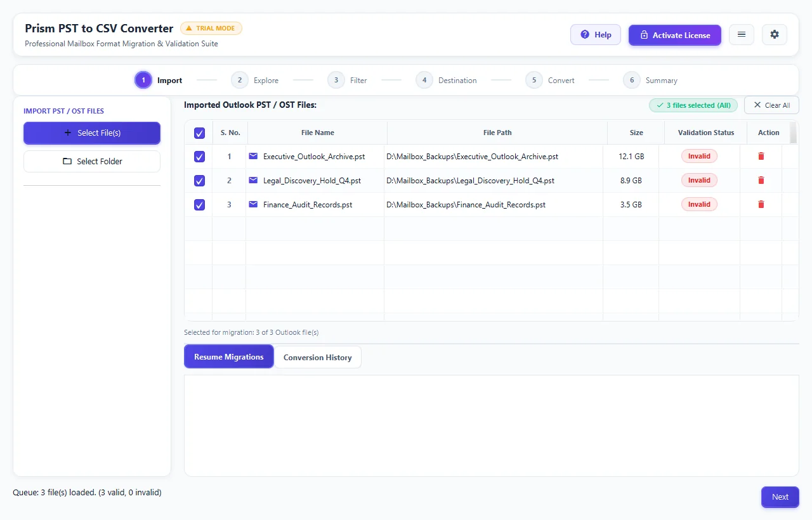Open settings via the gear icon
This screenshot has width=812, height=520.
[x=775, y=35]
